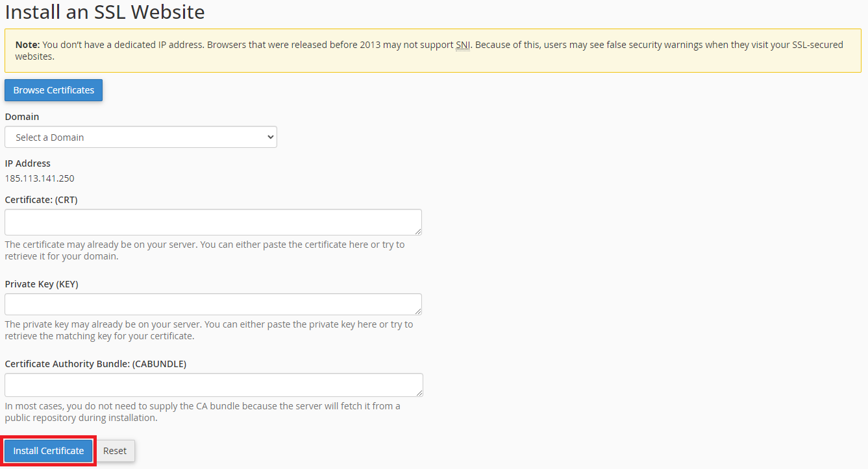The image size is (868, 469).
Task: Click the SNI abbreviation in the note
Action: [x=463, y=45]
